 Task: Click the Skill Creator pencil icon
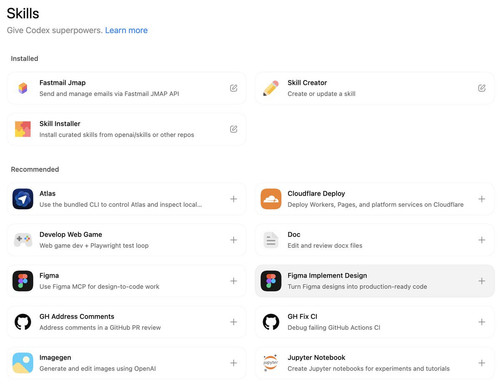[x=271, y=88]
